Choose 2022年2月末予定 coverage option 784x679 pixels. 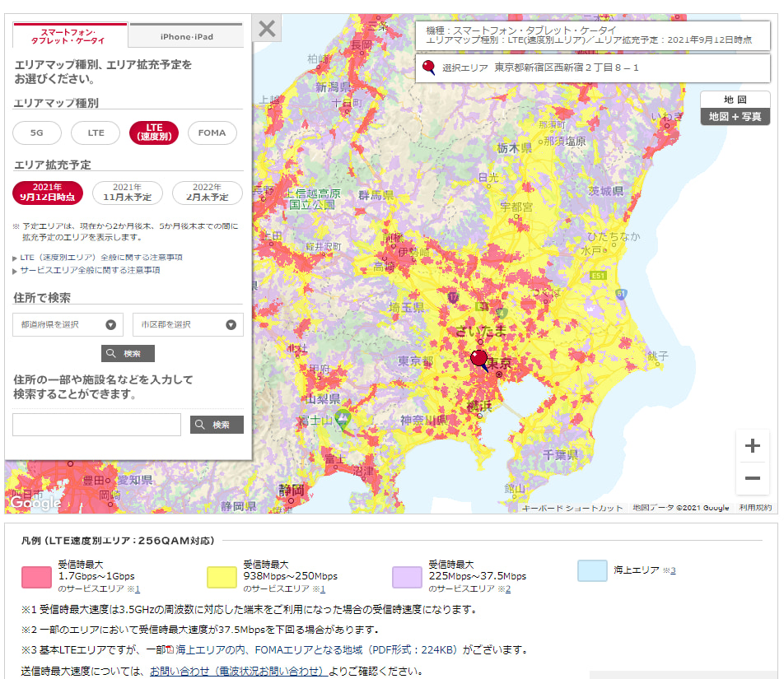208,193
